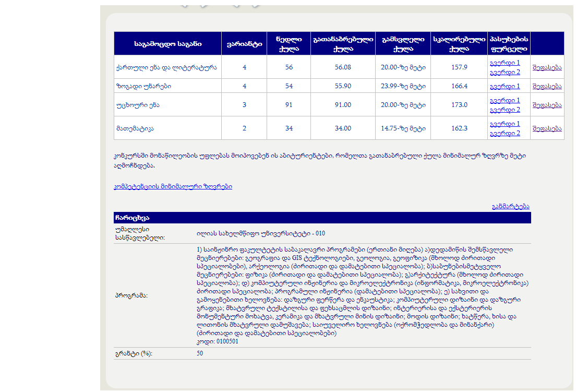This screenshot has width=576, height=392.
Task: Select გათანაბრებული ქულა column header
Action: click(x=343, y=44)
